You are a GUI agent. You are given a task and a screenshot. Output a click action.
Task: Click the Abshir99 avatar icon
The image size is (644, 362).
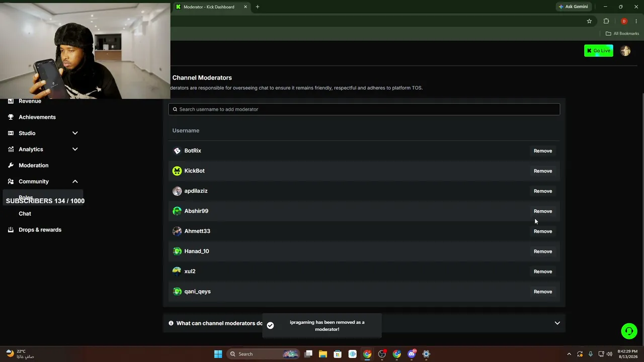click(x=177, y=211)
